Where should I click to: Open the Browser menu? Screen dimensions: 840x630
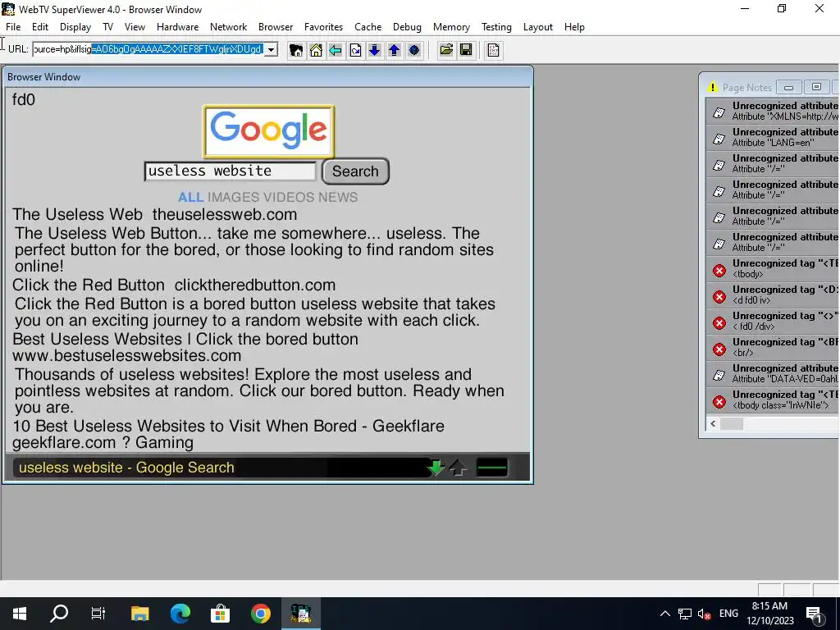(276, 27)
